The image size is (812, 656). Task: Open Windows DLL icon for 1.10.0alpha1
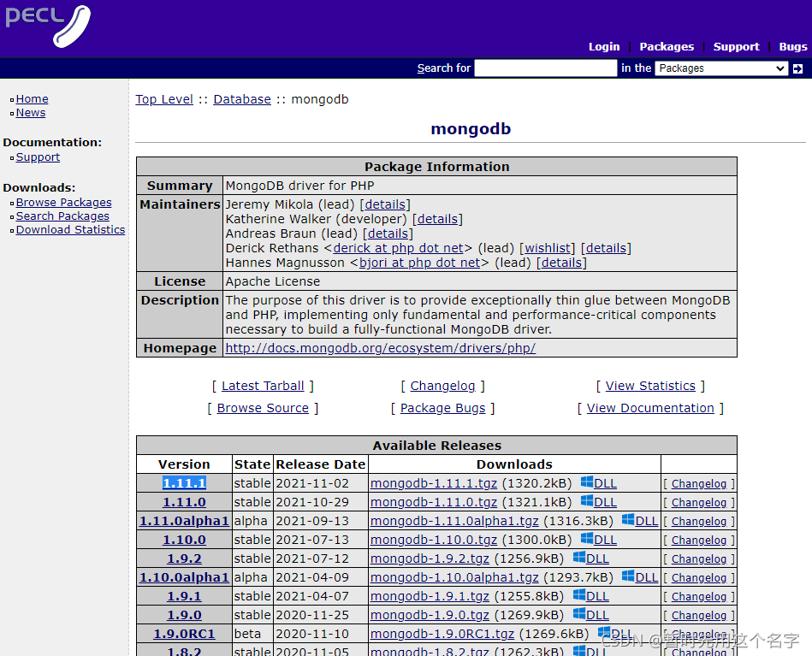(628, 576)
